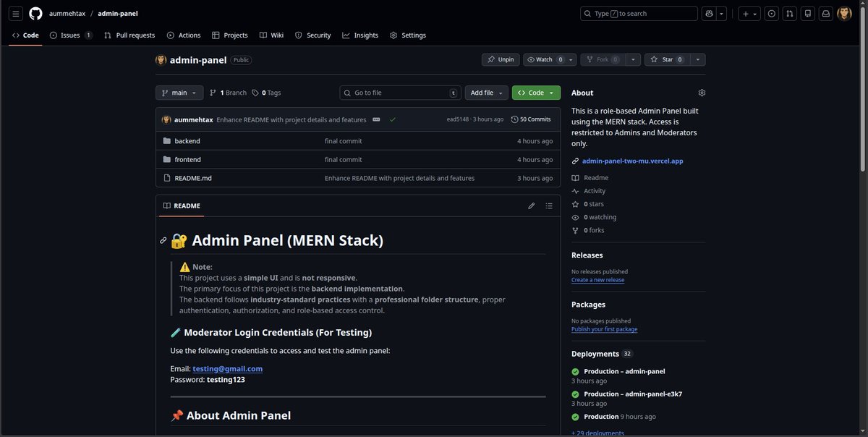
Task: Expand the Watch dropdown arrow
Action: (x=571, y=59)
